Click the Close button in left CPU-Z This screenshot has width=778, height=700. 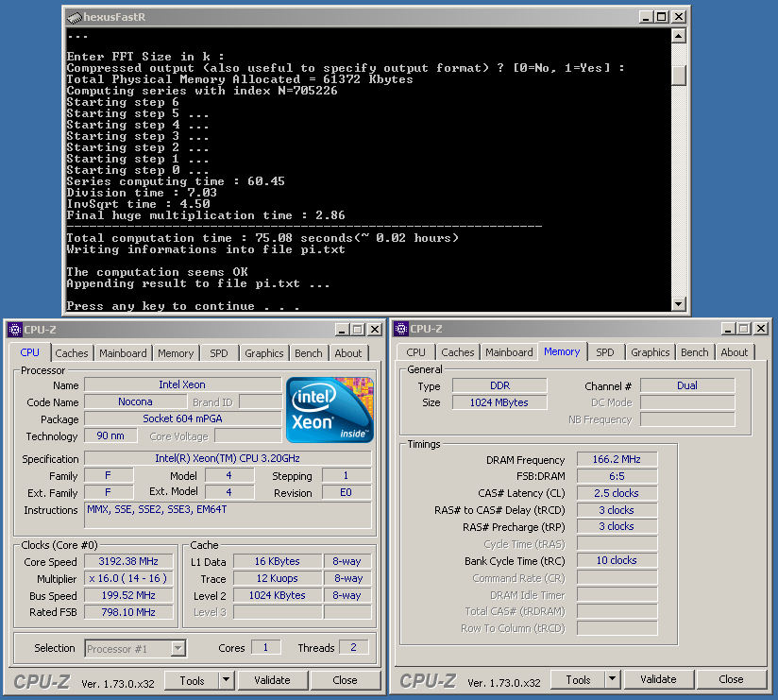pyautogui.click(x=345, y=680)
